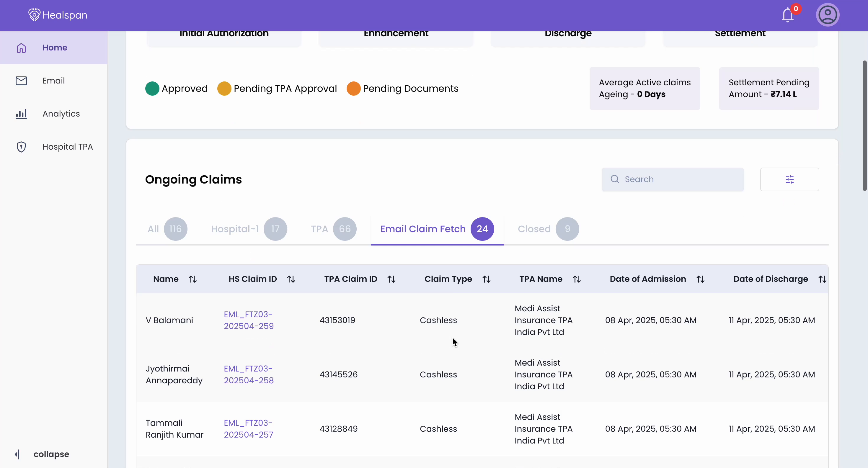The height and width of the screenshot is (468, 868).
Task: Open the All claims tab
Action: (167, 229)
